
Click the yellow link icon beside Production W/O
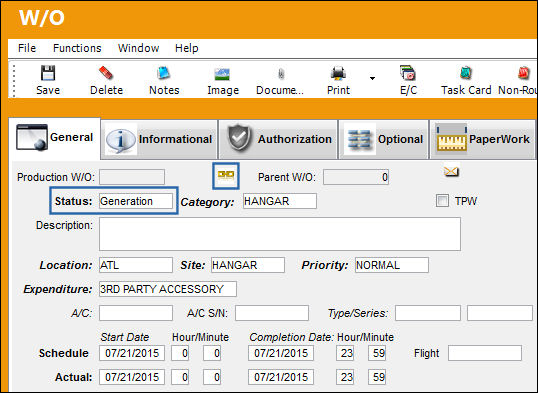click(226, 175)
